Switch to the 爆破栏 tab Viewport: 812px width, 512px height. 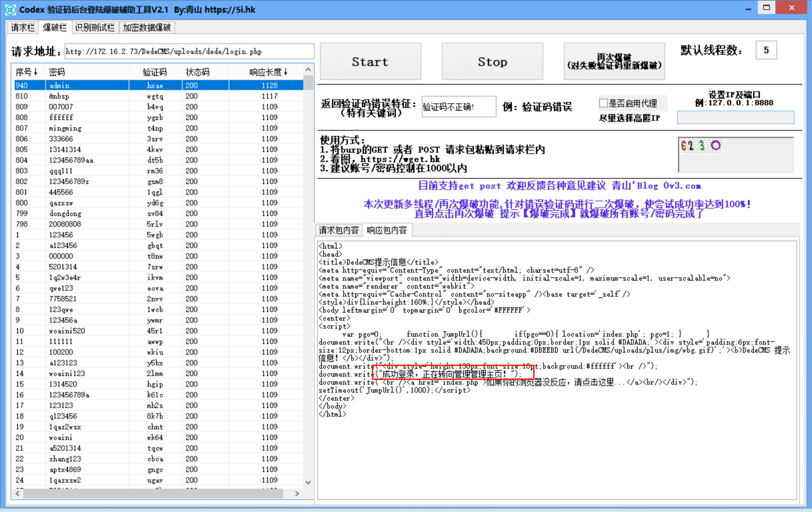click(55, 27)
